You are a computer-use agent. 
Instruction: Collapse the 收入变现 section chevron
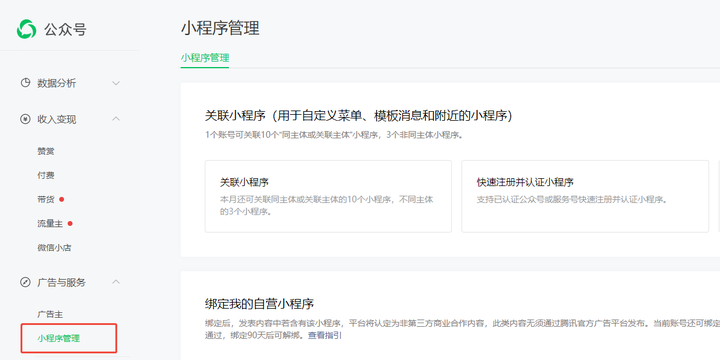116,119
